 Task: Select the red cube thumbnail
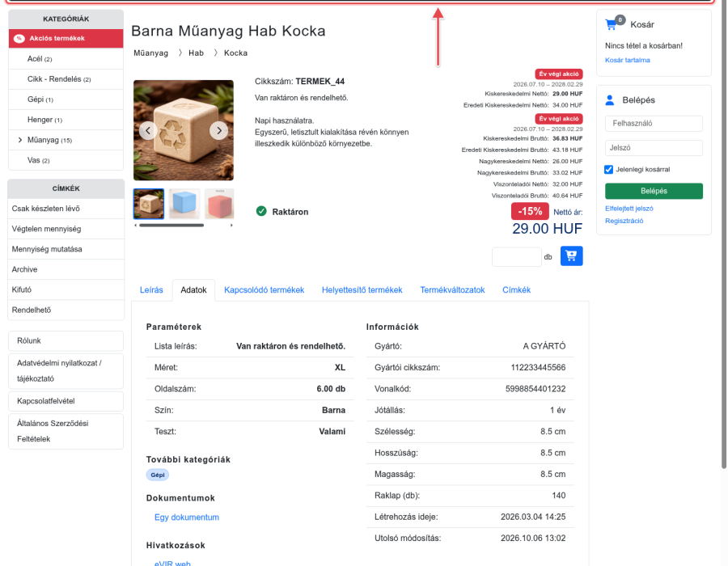tap(219, 204)
